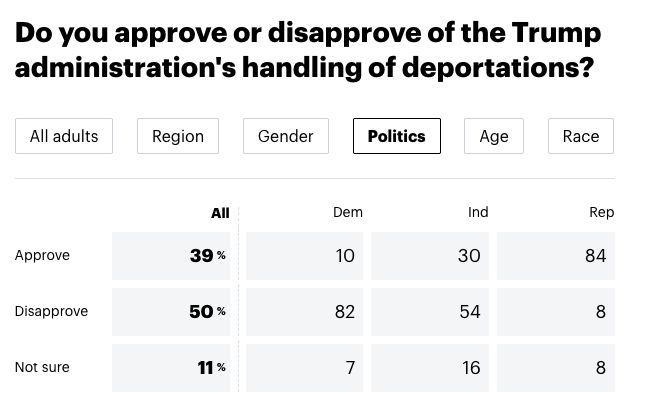Show the Gender breakdown tab

(286, 136)
